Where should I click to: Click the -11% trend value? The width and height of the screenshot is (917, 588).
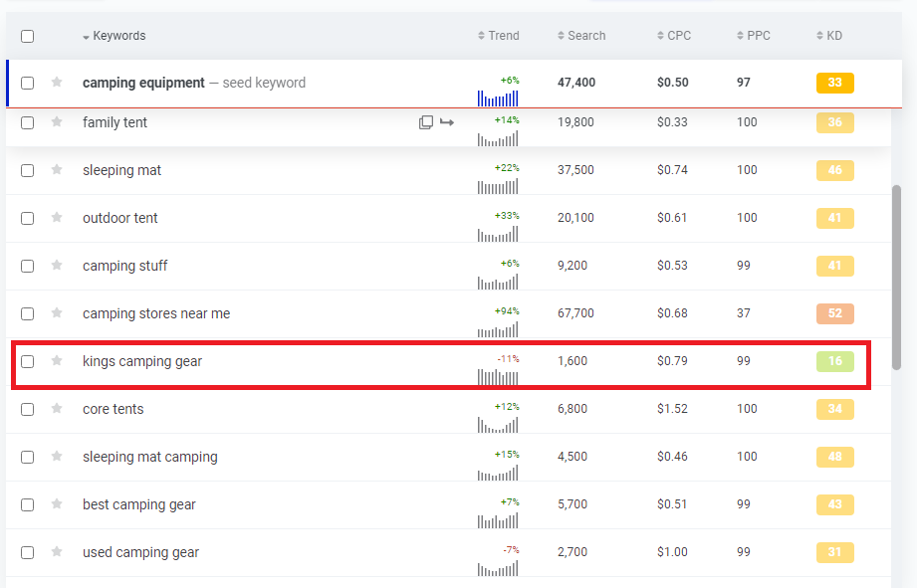(x=508, y=359)
